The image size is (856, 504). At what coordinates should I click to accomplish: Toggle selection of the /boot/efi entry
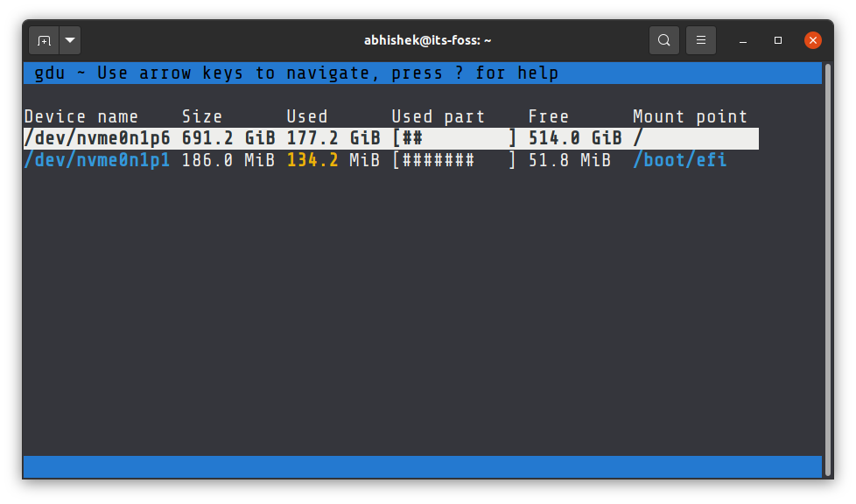click(x=680, y=160)
